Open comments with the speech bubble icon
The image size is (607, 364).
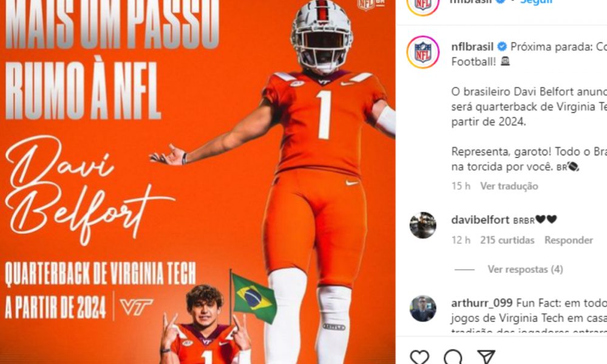pyautogui.click(x=453, y=356)
